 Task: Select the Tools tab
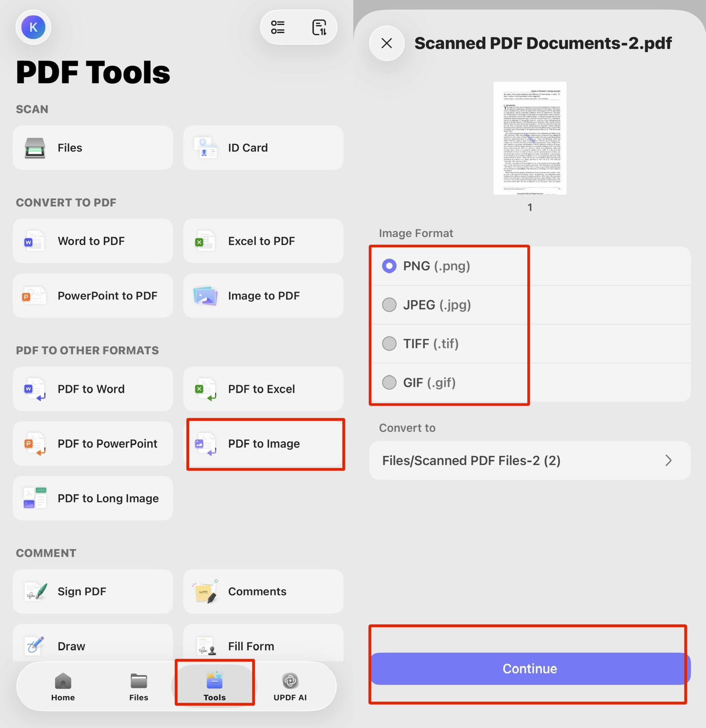tap(214, 686)
